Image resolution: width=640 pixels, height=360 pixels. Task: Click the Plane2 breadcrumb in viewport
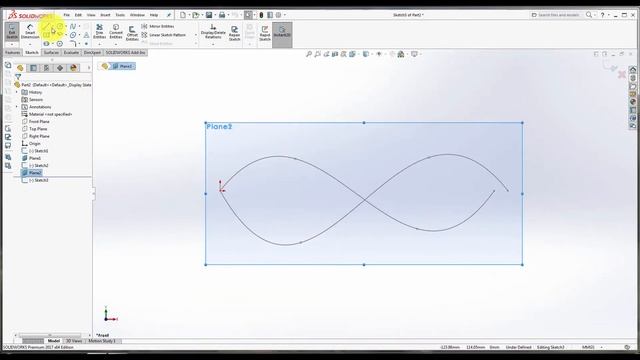123,66
